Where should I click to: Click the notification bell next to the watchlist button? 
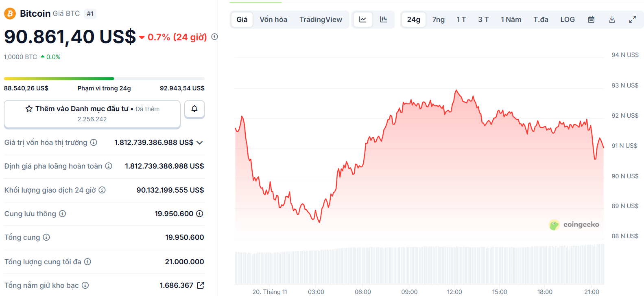coord(194,109)
